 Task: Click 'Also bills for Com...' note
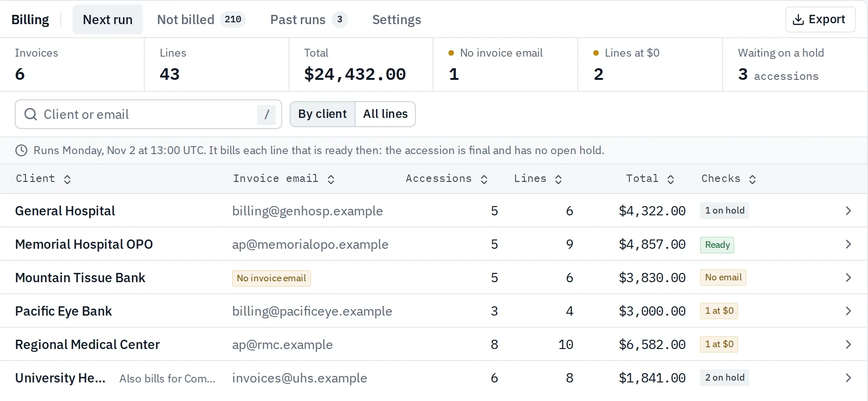pos(168,379)
